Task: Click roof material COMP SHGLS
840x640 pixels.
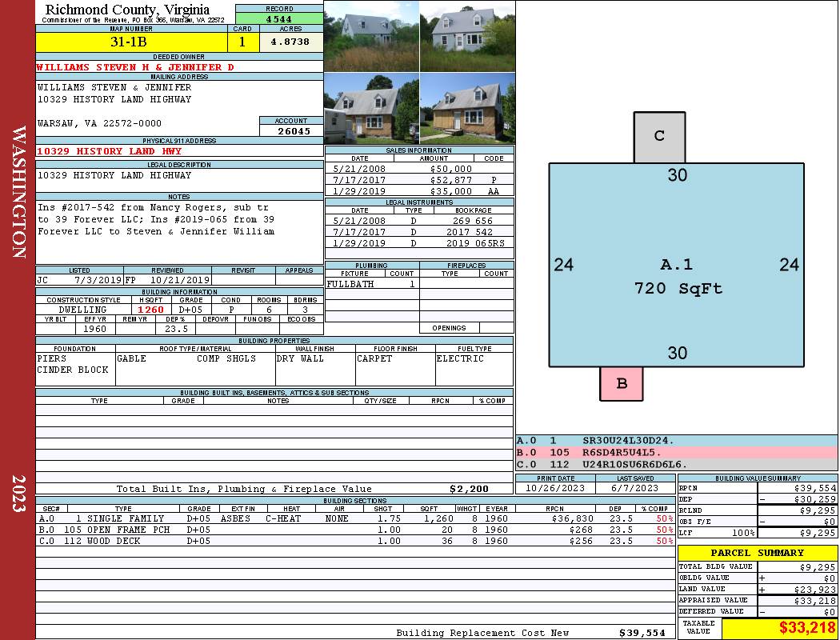Action: [226, 359]
